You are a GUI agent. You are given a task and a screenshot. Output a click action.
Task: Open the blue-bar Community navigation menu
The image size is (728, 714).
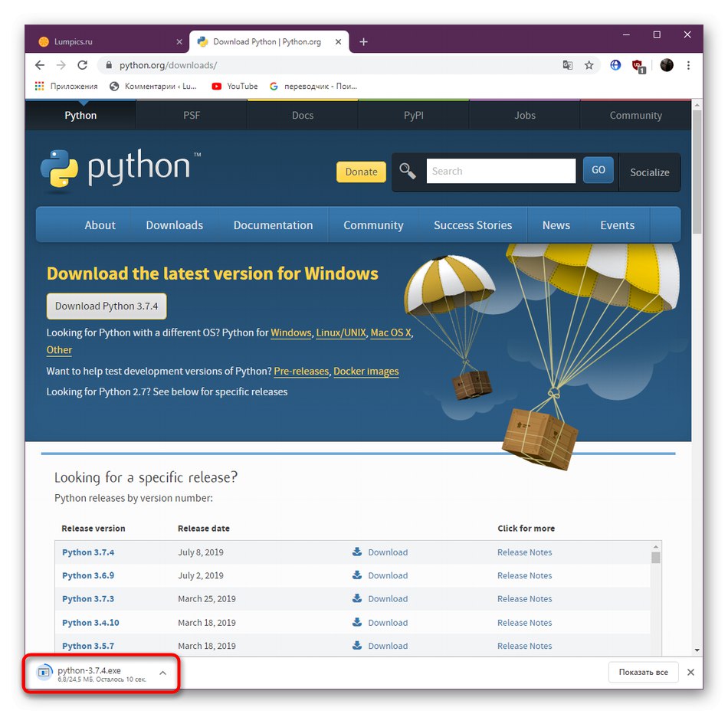[373, 225]
